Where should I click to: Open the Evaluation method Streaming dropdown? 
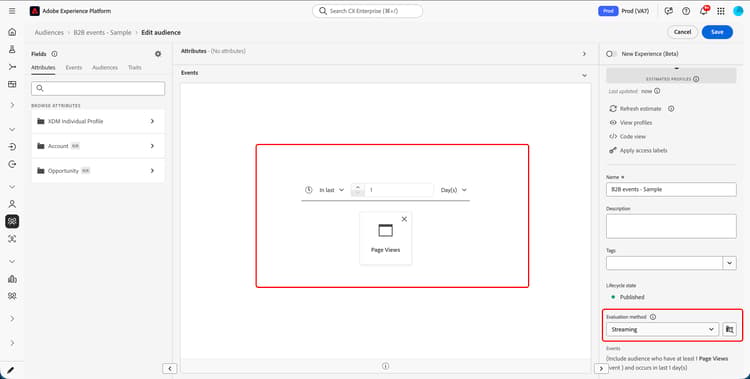tap(662, 329)
